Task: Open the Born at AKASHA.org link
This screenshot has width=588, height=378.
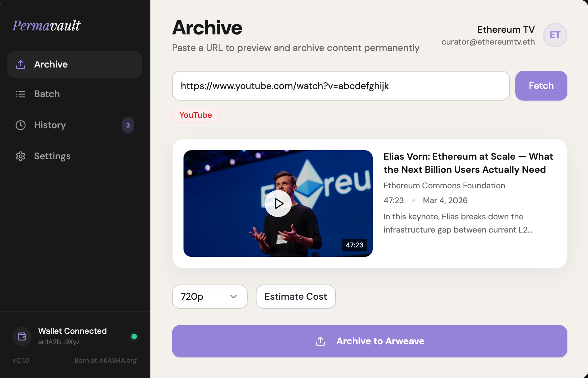Action: pyautogui.click(x=105, y=360)
